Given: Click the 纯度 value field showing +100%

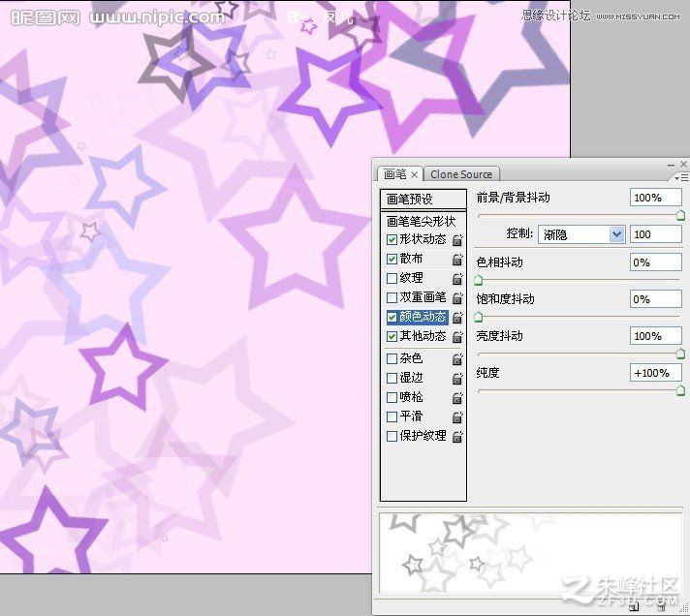Looking at the screenshot, I should [656, 373].
